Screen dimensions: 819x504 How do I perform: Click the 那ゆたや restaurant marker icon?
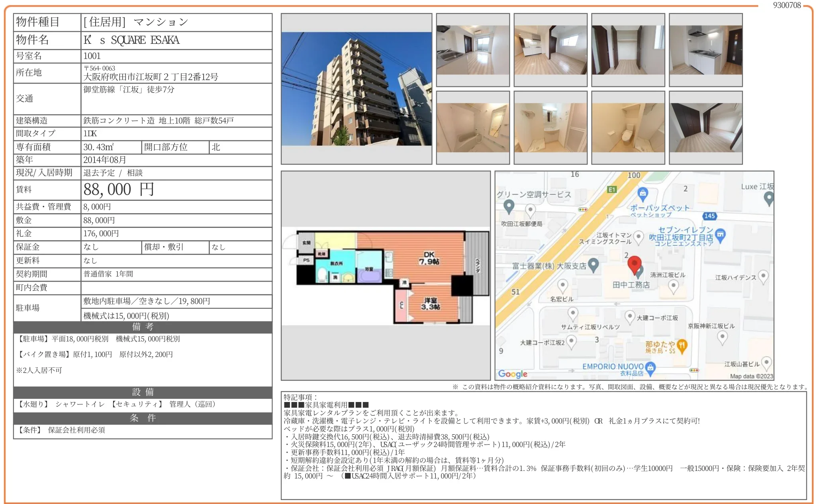[682, 345]
